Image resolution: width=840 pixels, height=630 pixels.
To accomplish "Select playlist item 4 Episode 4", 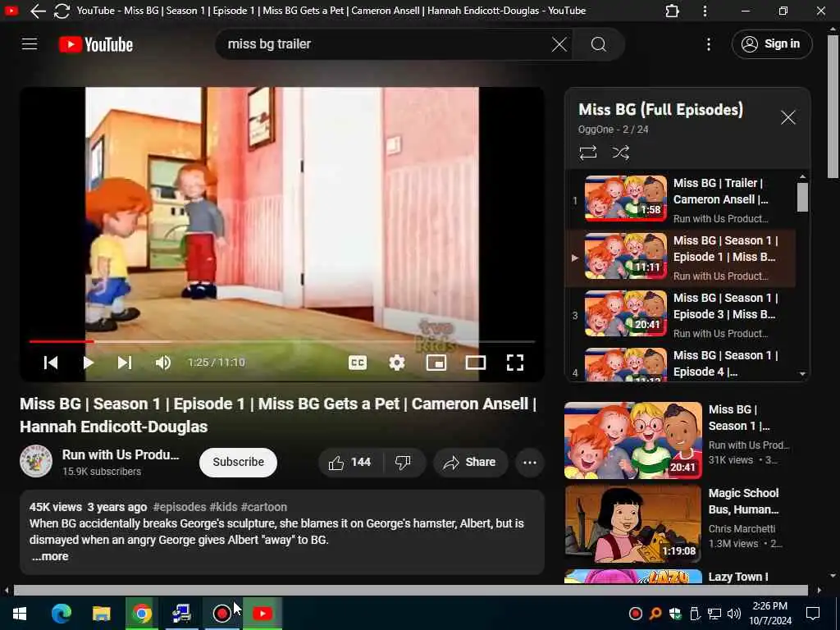I will tap(681, 363).
